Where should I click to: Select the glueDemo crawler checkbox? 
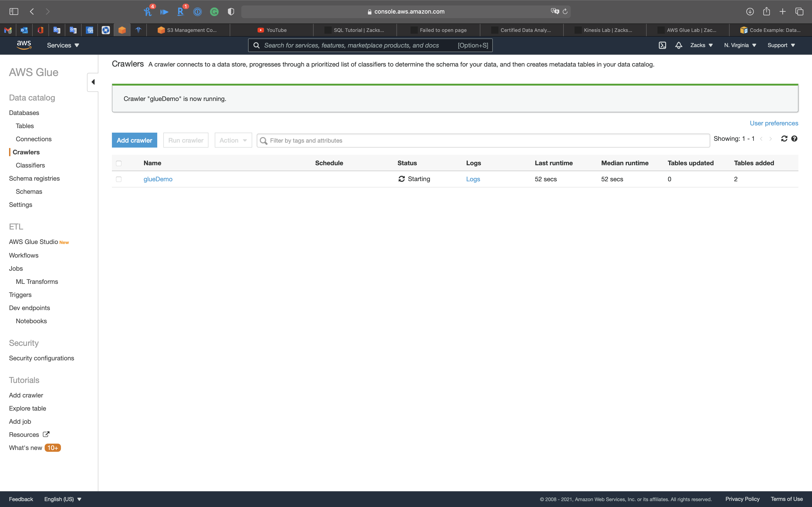pyautogui.click(x=119, y=179)
